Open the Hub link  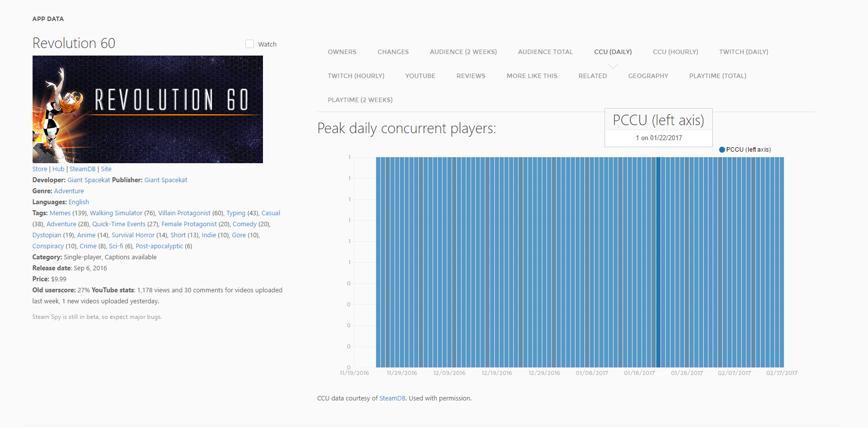[59, 169]
